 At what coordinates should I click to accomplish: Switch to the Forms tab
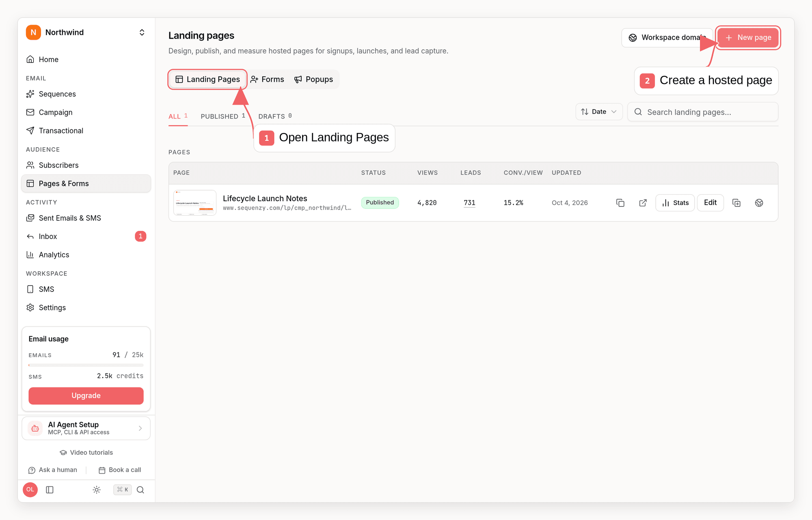[x=268, y=80]
